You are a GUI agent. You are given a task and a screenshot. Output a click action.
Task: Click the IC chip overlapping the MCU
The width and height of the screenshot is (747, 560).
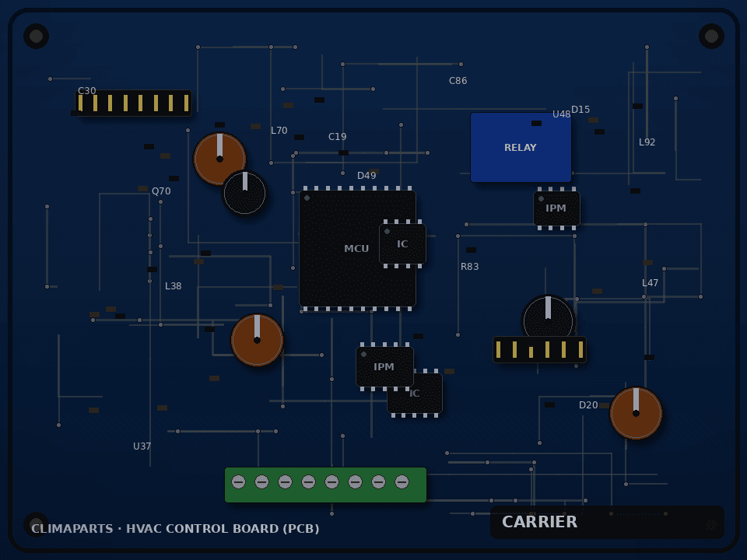coord(402,243)
